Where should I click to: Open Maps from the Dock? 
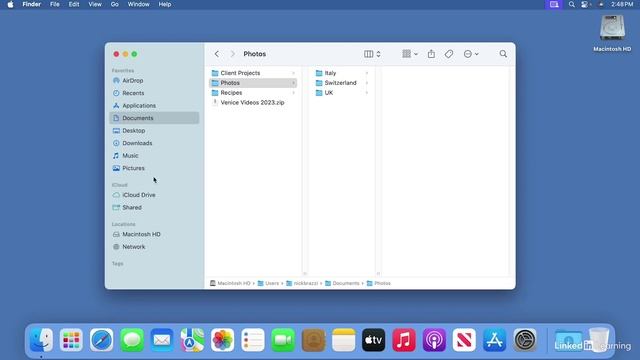(192, 340)
